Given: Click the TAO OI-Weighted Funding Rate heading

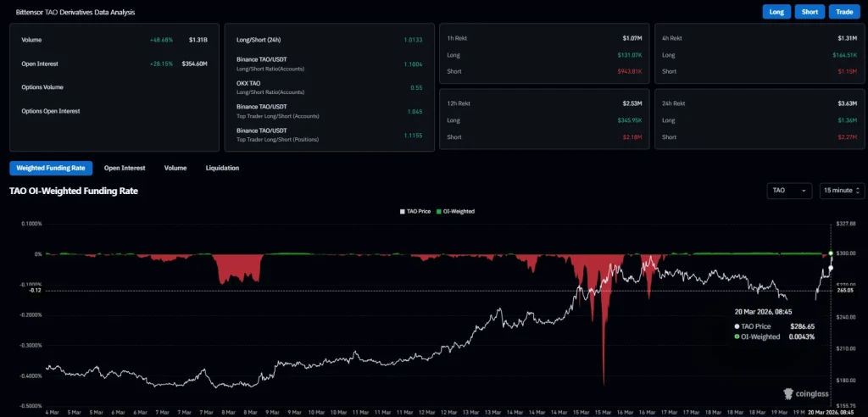Looking at the screenshot, I should point(74,191).
